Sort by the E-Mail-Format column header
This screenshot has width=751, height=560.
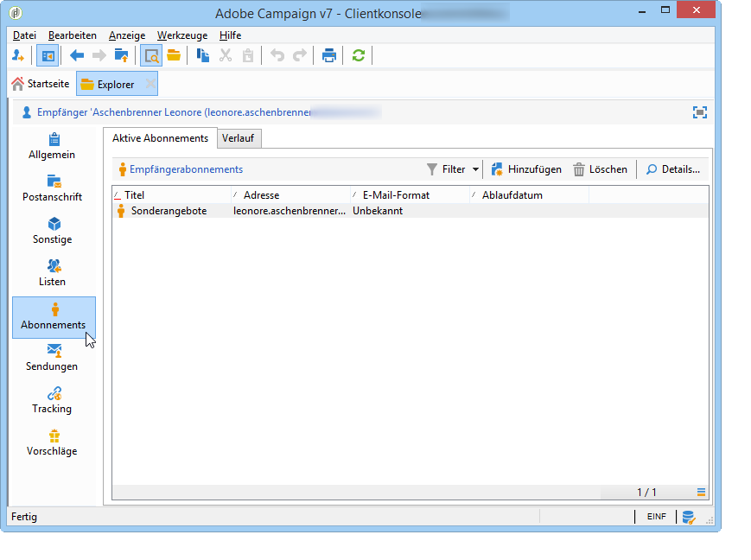pos(410,195)
